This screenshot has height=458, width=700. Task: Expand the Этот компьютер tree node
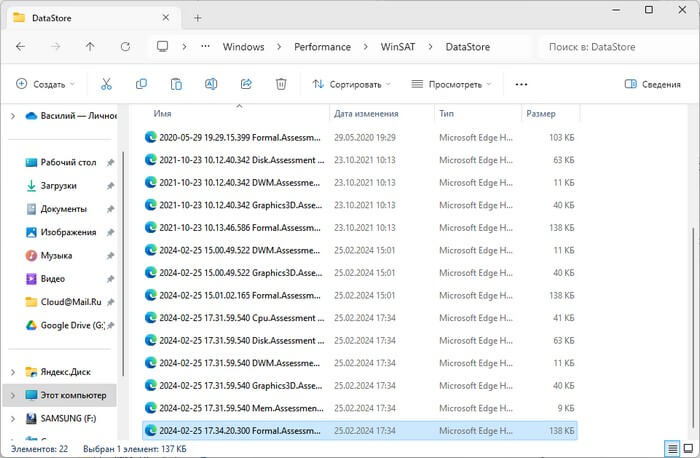(x=12, y=395)
